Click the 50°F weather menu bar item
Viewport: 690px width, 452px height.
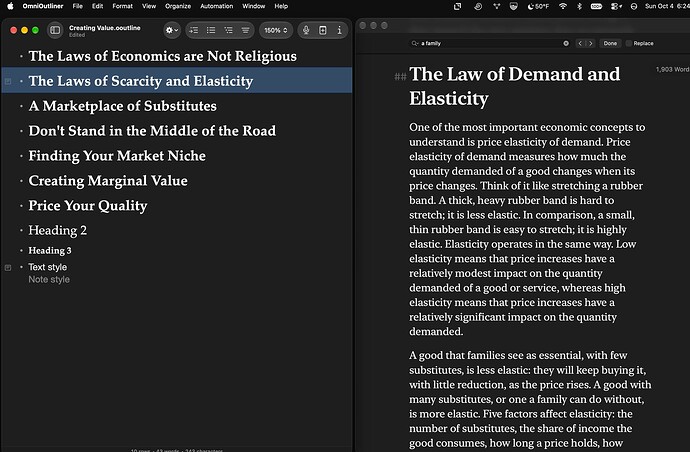click(538, 6)
